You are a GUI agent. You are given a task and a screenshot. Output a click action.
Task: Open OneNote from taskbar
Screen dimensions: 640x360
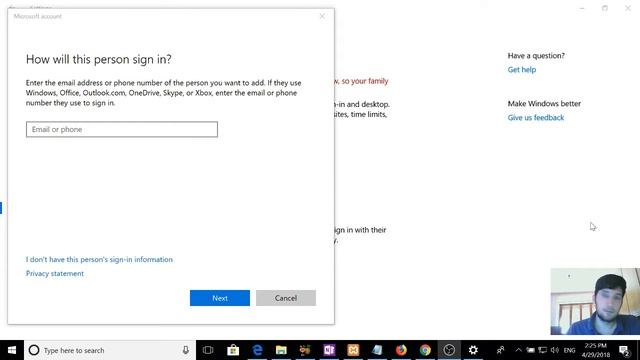[329, 350]
